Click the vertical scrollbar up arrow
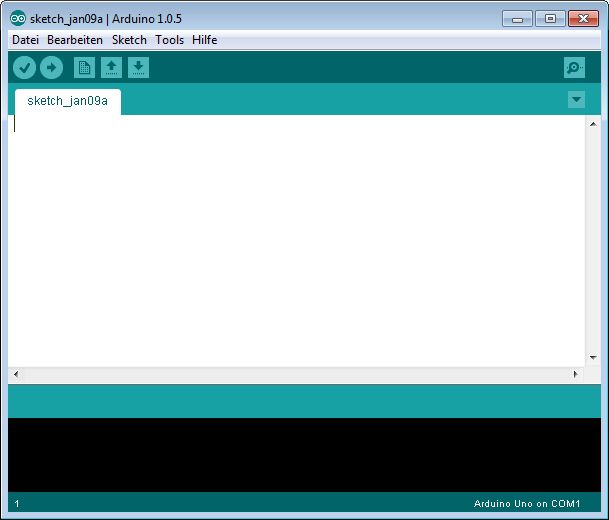609x520 pixels. point(592,124)
